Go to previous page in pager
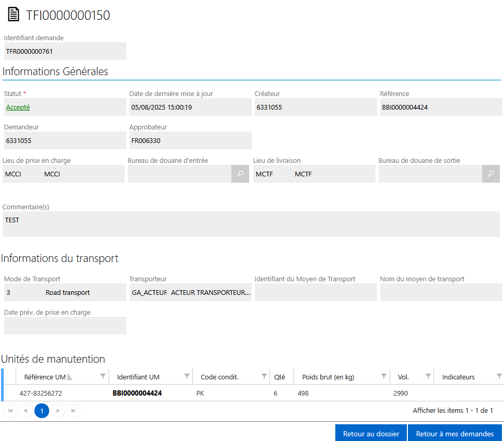 tap(26, 411)
